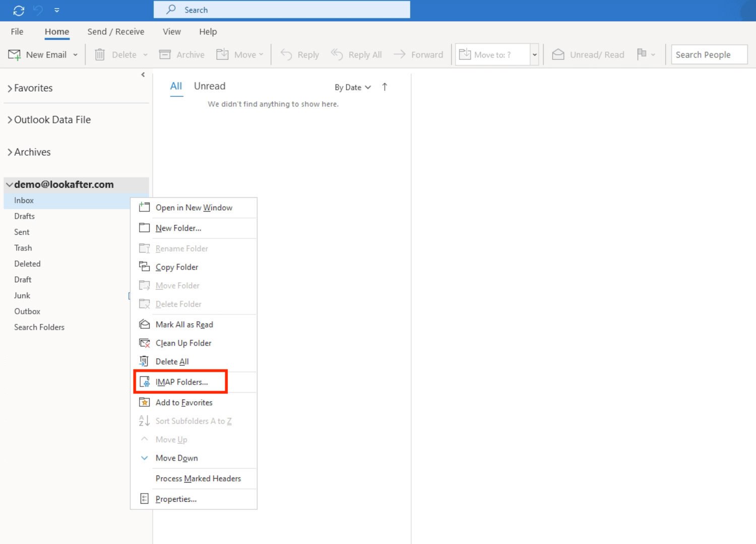Open the Send / Receive ribbon tab
Screen dimensions: 756x544
[115, 32]
